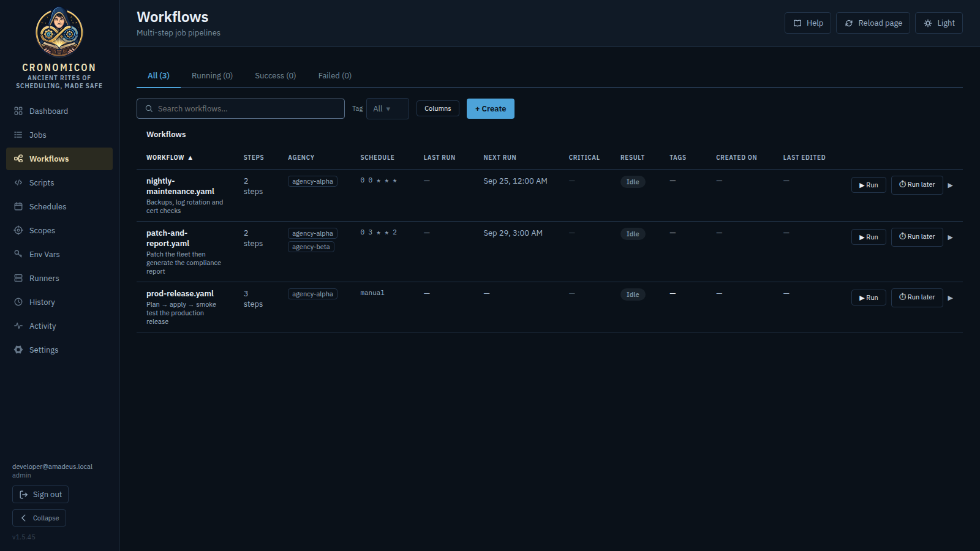Switch to the Running (0) tab

[212, 75]
